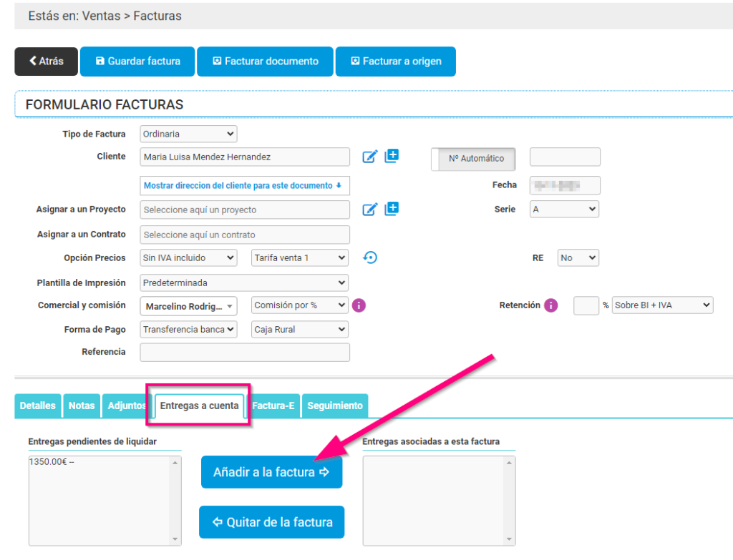Click the commission info icon
This screenshot has width=733, height=560.
pos(359,305)
